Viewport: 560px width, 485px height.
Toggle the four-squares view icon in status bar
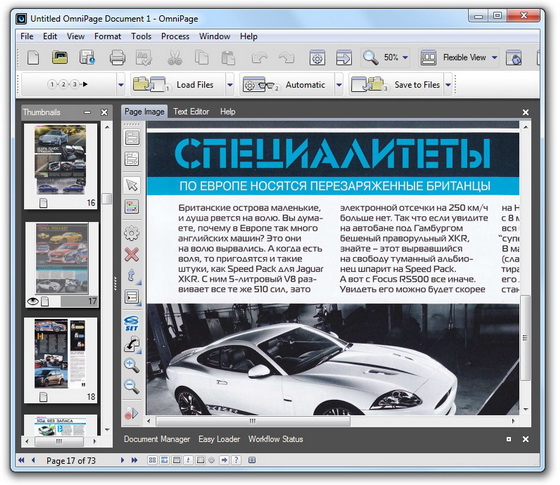[x=152, y=460]
